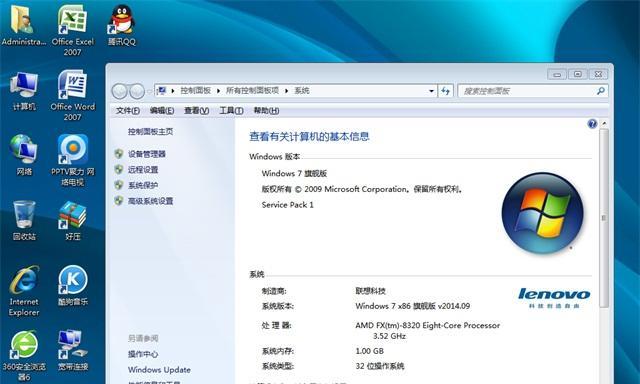Viewport: 640px width, 384px height.
Task: Click the AMD FX(tm)-8320 processor text
Action: [x=427, y=331]
